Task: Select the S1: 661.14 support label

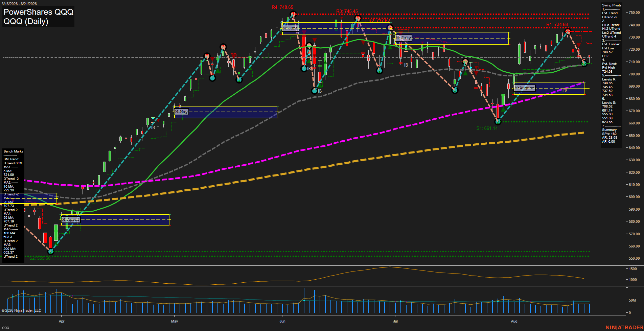Action: click(487, 128)
